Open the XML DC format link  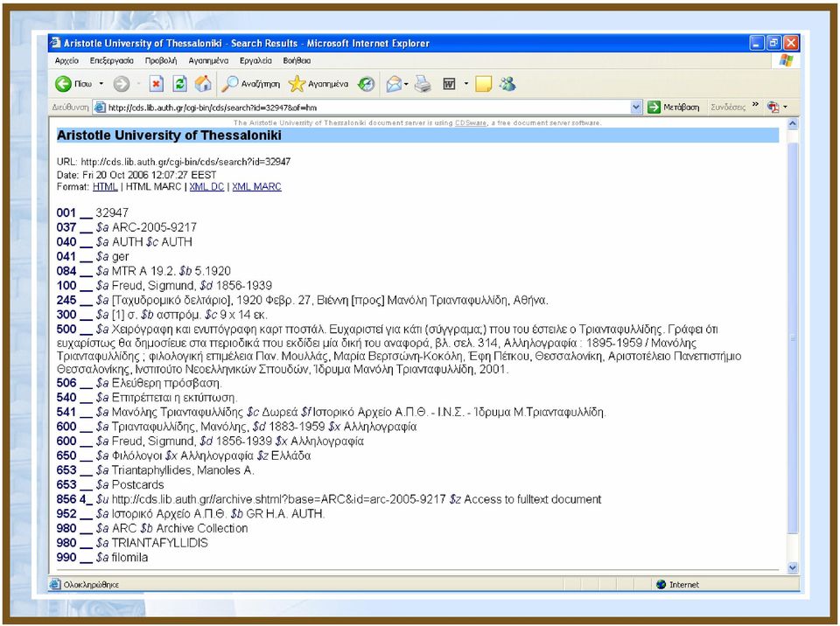[x=206, y=187]
